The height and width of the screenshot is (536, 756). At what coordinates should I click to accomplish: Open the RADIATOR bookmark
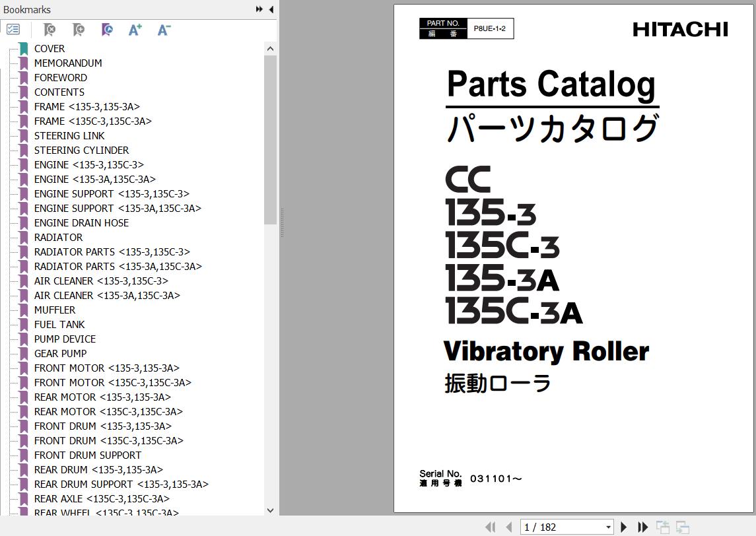click(x=58, y=237)
